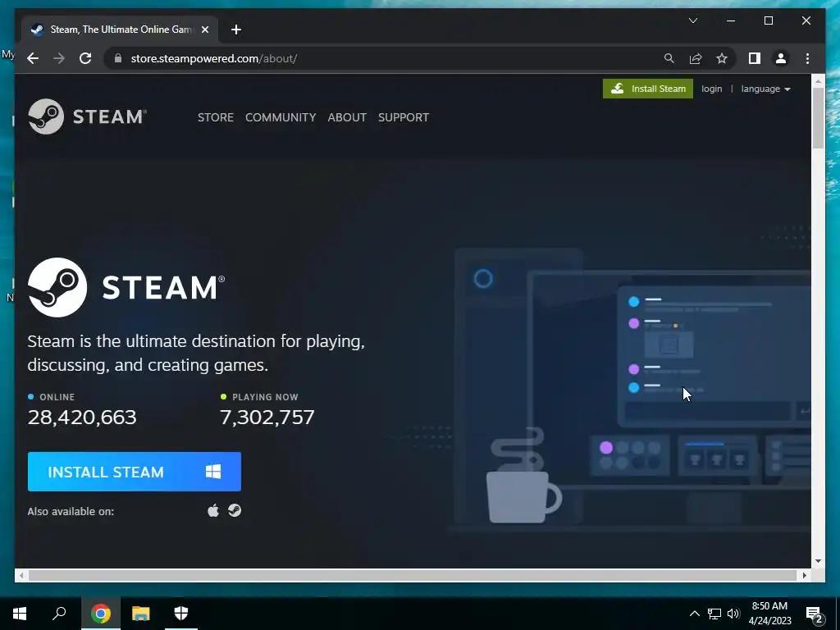Image resolution: width=840 pixels, height=630 pixels.
Task: Select the ABOUT menu item
Action: tap(347, 117)
